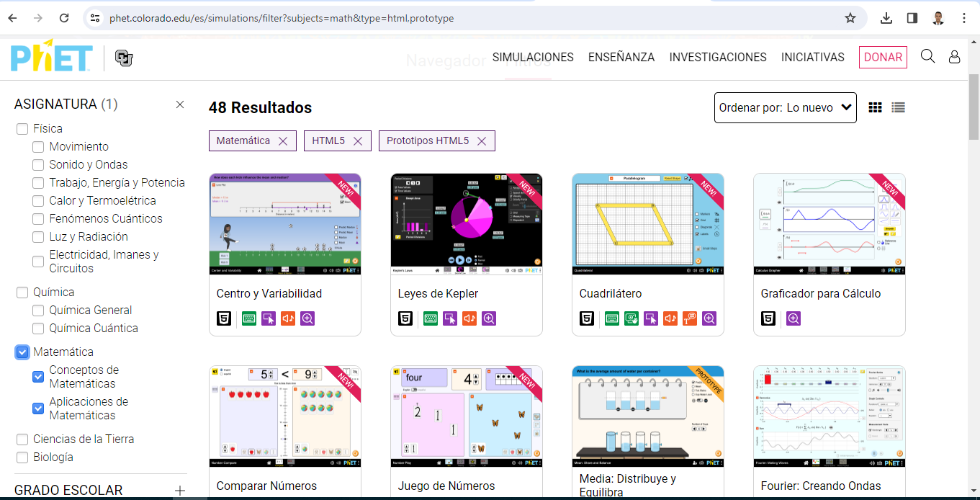Open Comparar Números title link
The height and width of the screenshot is (500, 980).
[x=266, y=486]
